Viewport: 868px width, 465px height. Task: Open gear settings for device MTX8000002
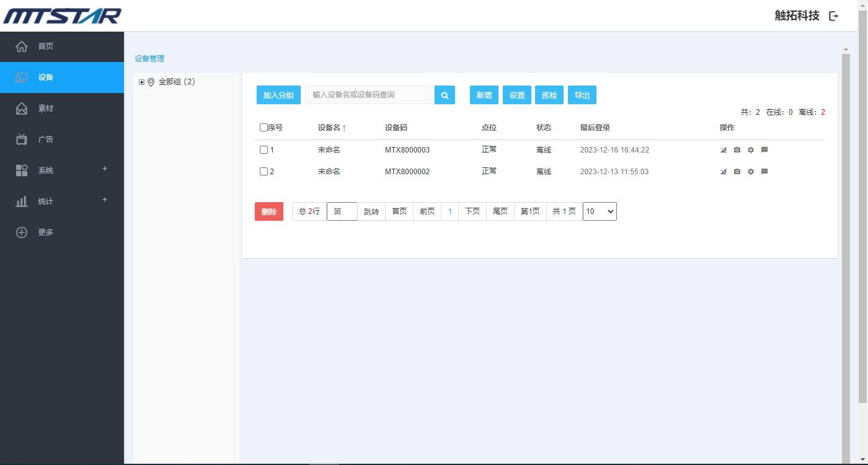pyautogui.click(x=750, y=172)
